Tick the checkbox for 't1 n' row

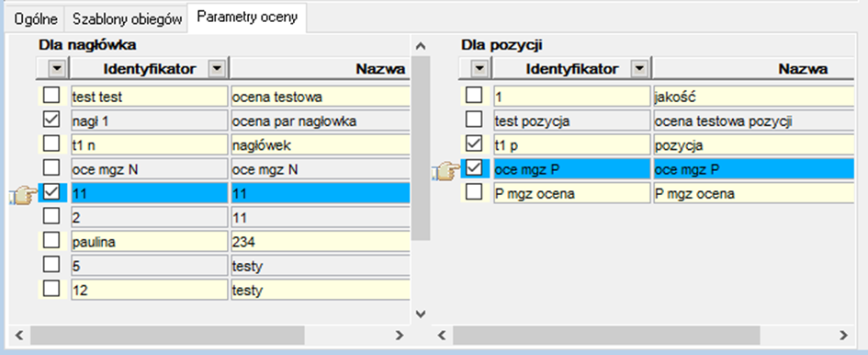click(51, 144)
